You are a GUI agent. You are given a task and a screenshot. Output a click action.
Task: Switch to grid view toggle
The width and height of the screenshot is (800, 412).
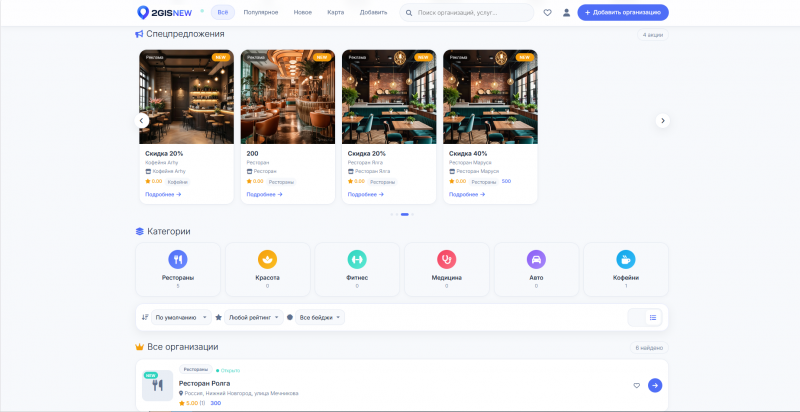637,317
